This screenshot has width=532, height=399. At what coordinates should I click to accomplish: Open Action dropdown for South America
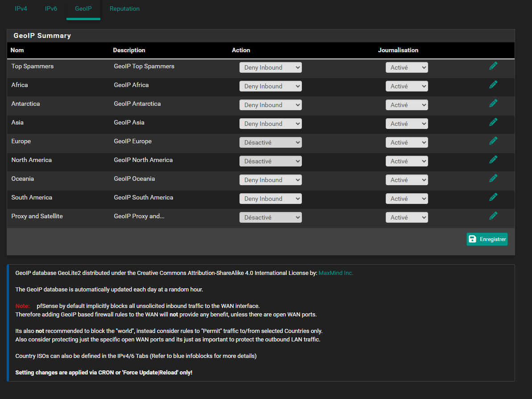pos(270,199)
